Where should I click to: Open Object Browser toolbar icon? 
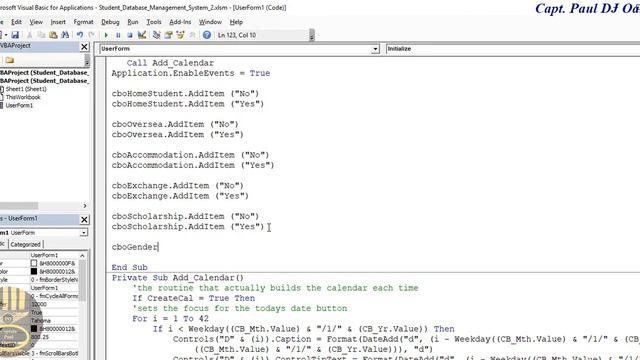pos(180,35)
